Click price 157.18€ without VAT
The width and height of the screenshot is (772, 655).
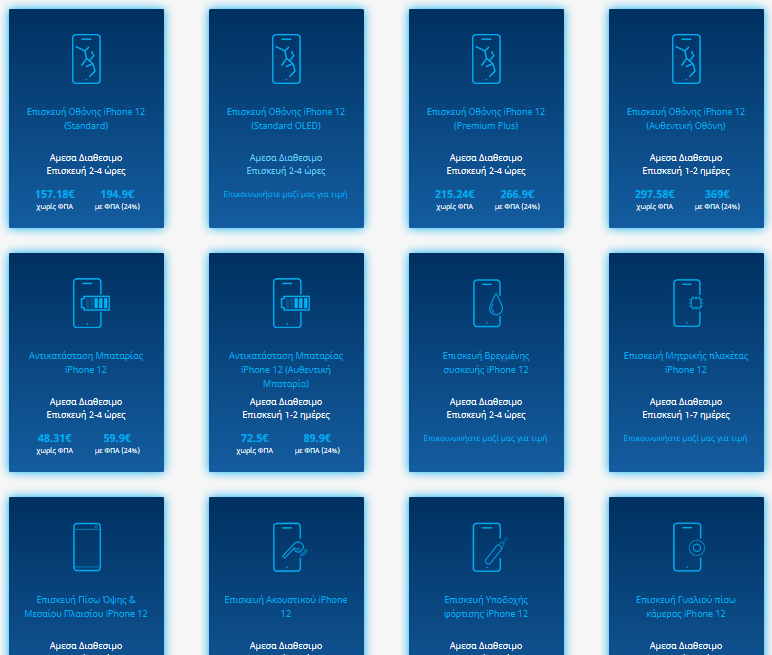click(55, 194)
